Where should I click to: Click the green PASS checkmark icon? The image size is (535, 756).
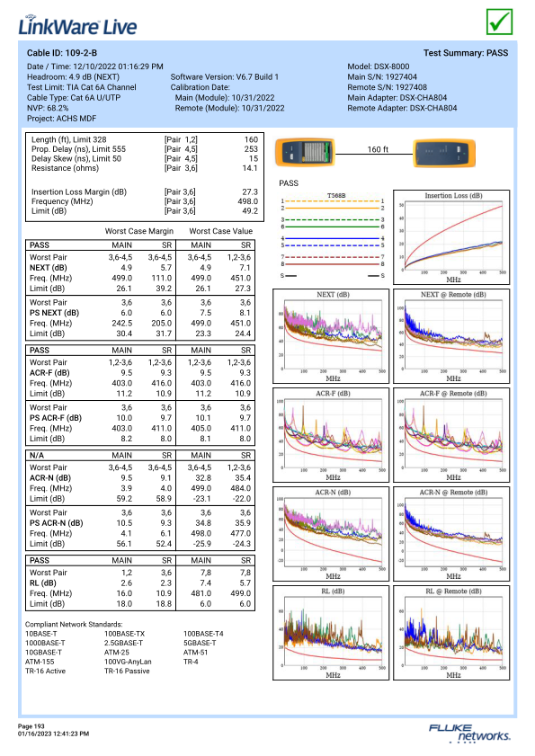pos(499,22)
